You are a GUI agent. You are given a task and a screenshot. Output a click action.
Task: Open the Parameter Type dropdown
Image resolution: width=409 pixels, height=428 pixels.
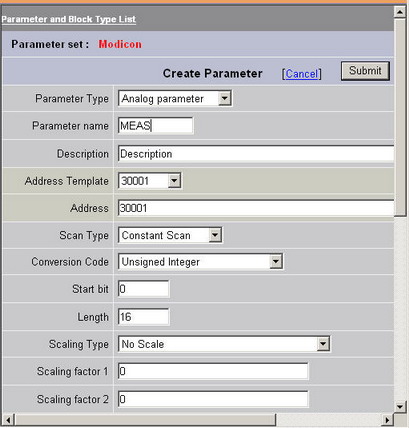[175, 99]
